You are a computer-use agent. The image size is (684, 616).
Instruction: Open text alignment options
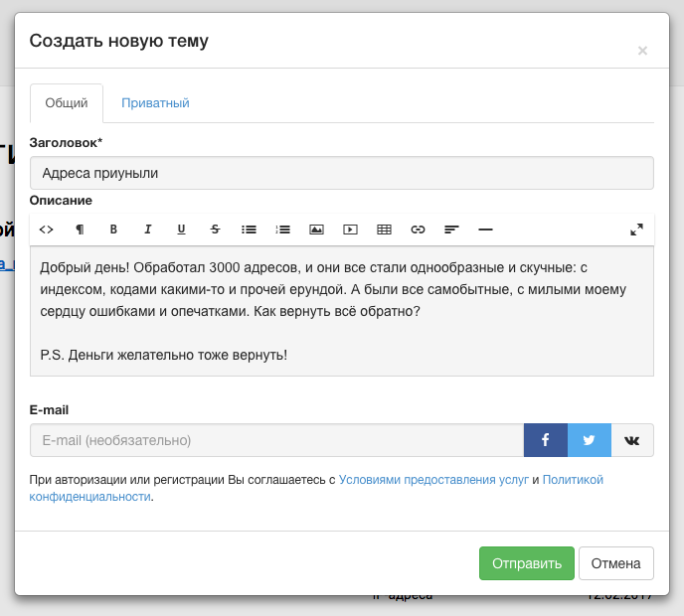pyautogui.click(x=452, y=230)
